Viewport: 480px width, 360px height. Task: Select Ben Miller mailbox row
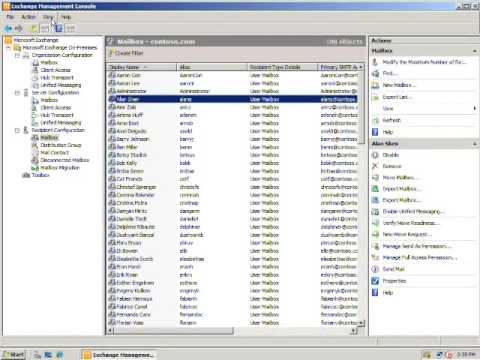click(x=233, y=147)
